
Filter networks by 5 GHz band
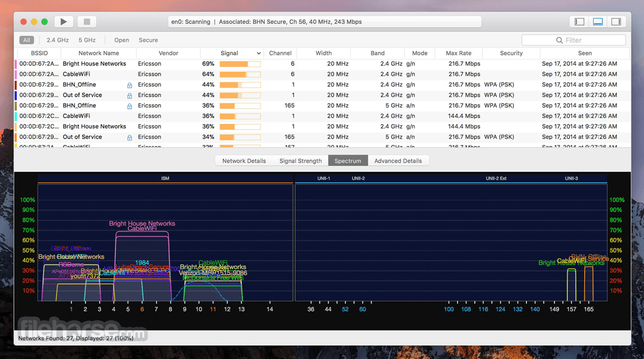[x=87, y=40]
